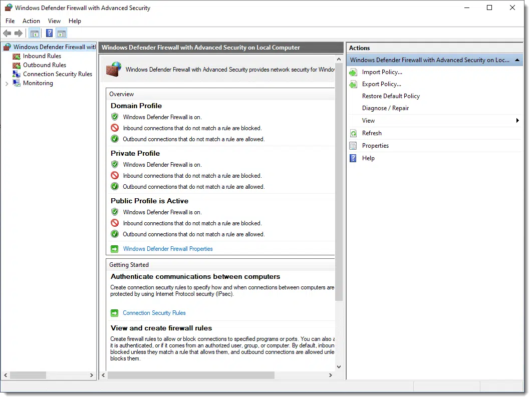Toggle the Action pane toolbar icon
532x400 pixels.
tap(62, 33)
